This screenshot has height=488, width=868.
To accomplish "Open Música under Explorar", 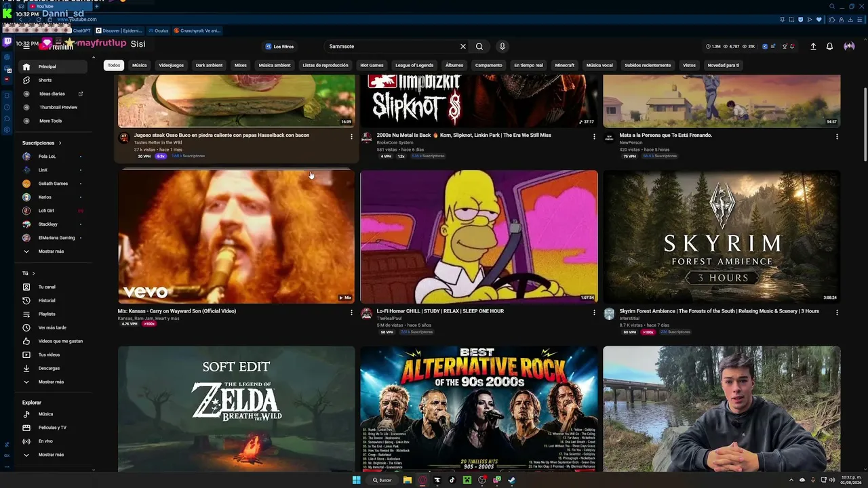I will 53,414.
